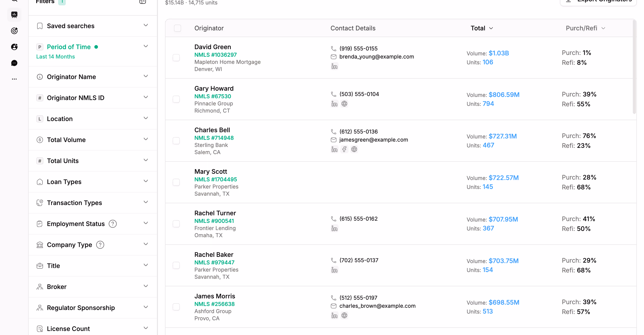
Task: Click the email envelope icon for James Morris
Action: (x=333, y=306)
